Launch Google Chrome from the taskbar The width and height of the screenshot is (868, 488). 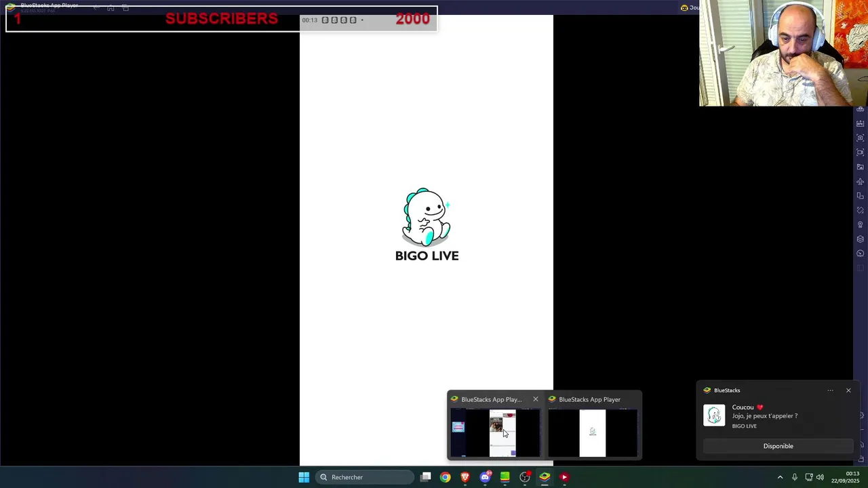(445, 477)
